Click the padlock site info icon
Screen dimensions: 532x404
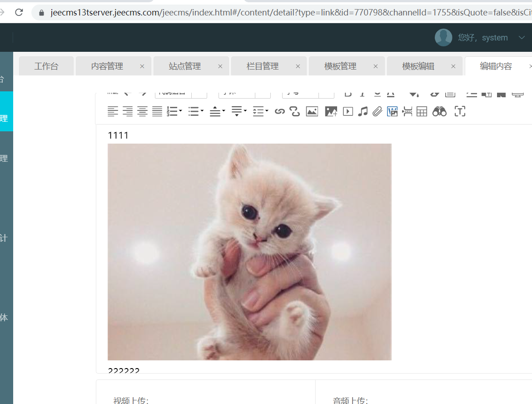click(x=41, y=13)
